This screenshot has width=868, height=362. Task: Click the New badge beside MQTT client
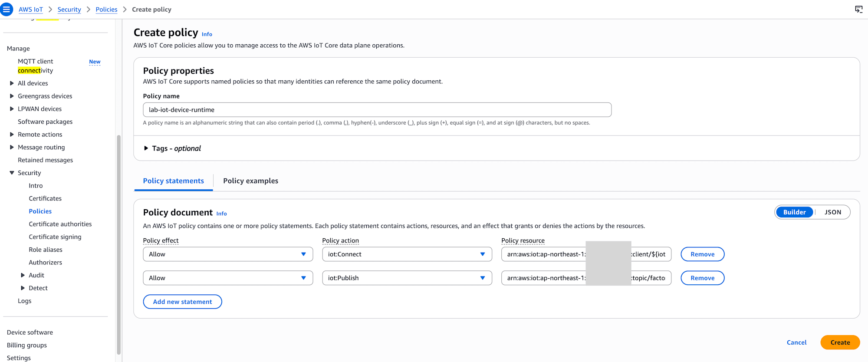pyautogui.click(x=95, y=62)
